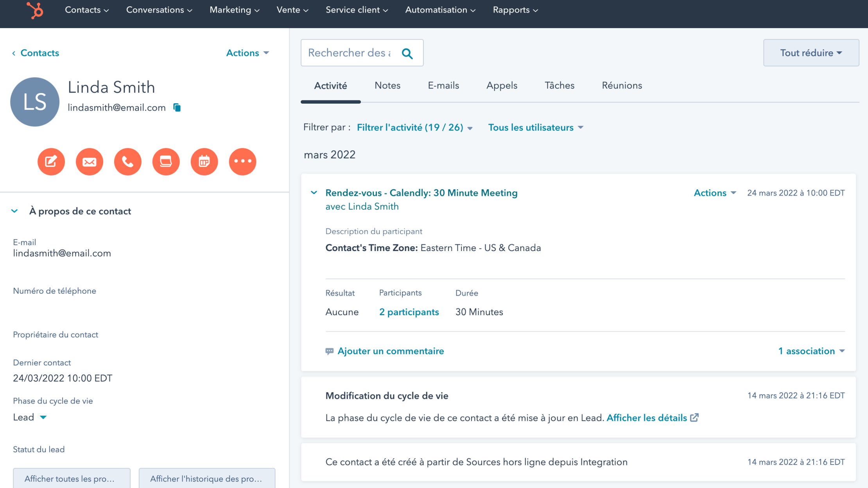
Task: Open the Conversations menu
Action: [159, 10]
